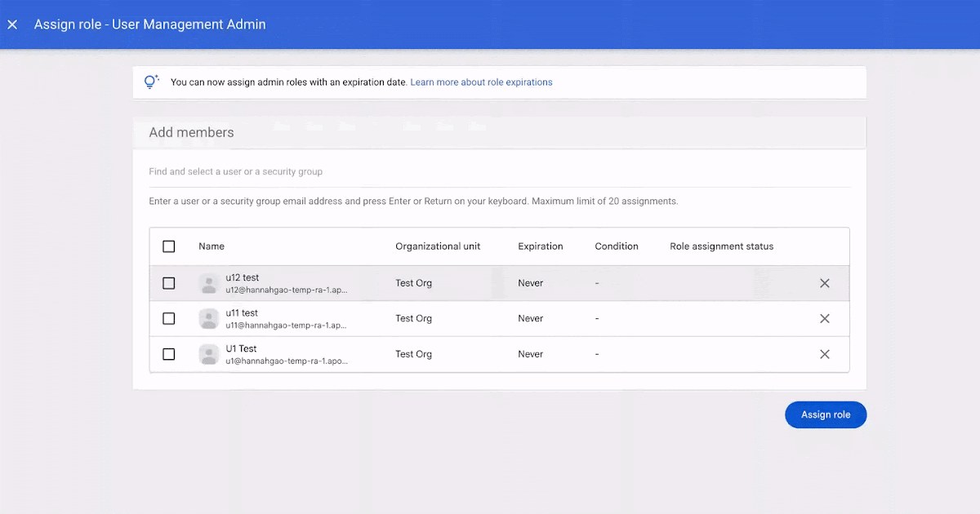Click the Expiration column header
This screenshot has height=514, width=980.
click(541, 246)
